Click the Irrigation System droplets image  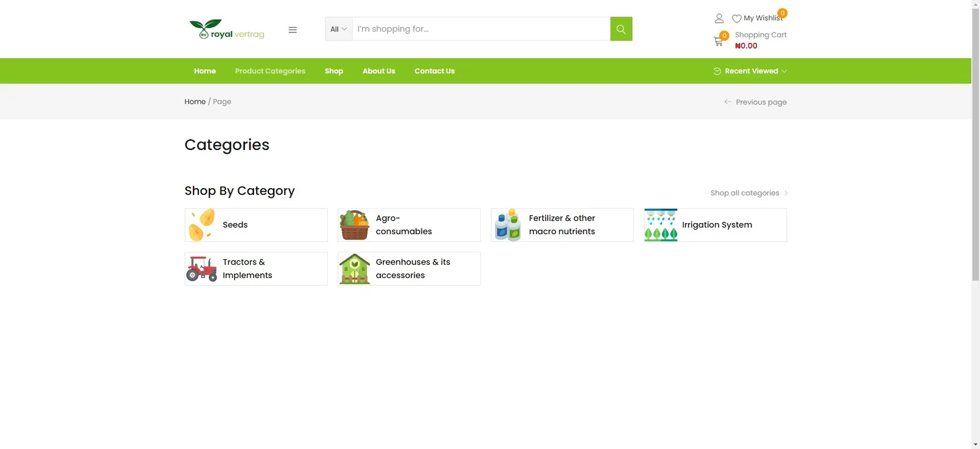point(661,225)
